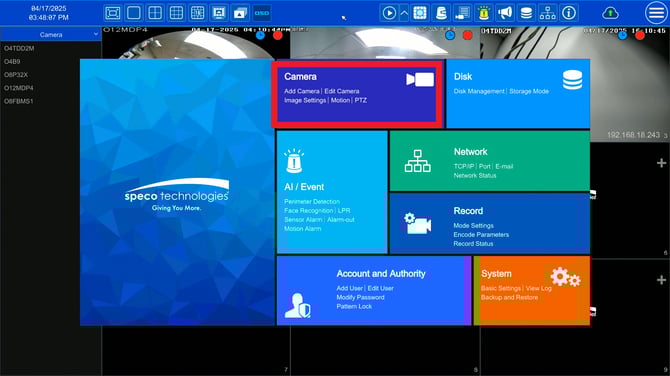Open Encode Parameters link

pos(481,234)
